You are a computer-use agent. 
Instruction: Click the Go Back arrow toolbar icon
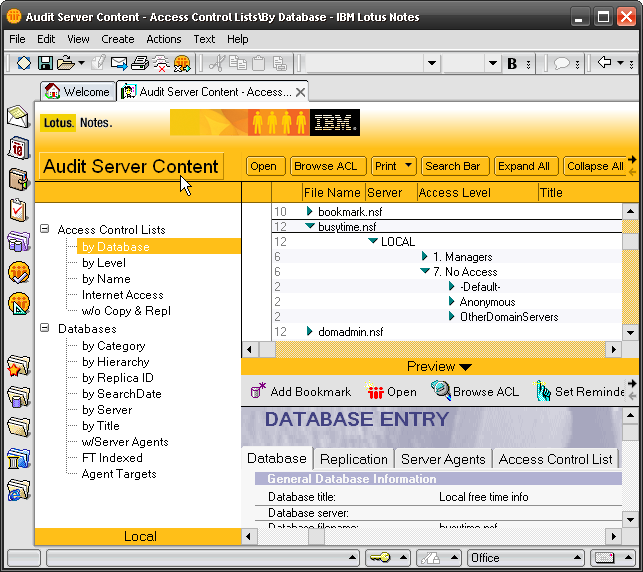(x=604, y=63)
